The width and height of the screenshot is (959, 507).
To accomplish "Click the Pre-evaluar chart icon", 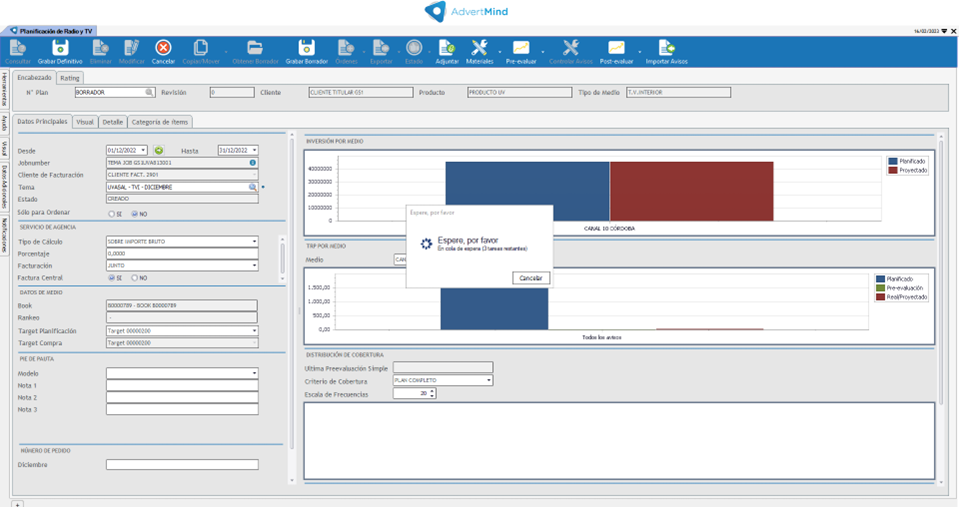I will pyautogui.click(x=521, y=48).
